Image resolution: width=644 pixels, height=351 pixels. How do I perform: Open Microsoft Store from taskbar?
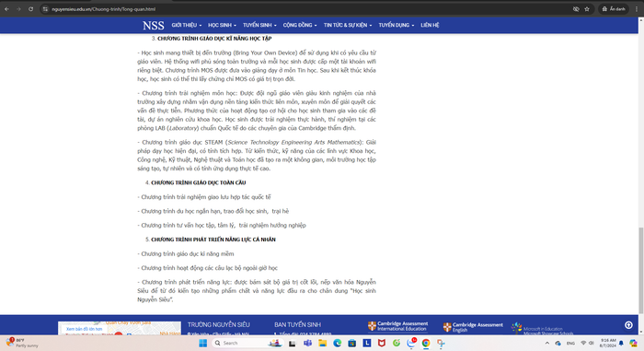click(352, 344)
